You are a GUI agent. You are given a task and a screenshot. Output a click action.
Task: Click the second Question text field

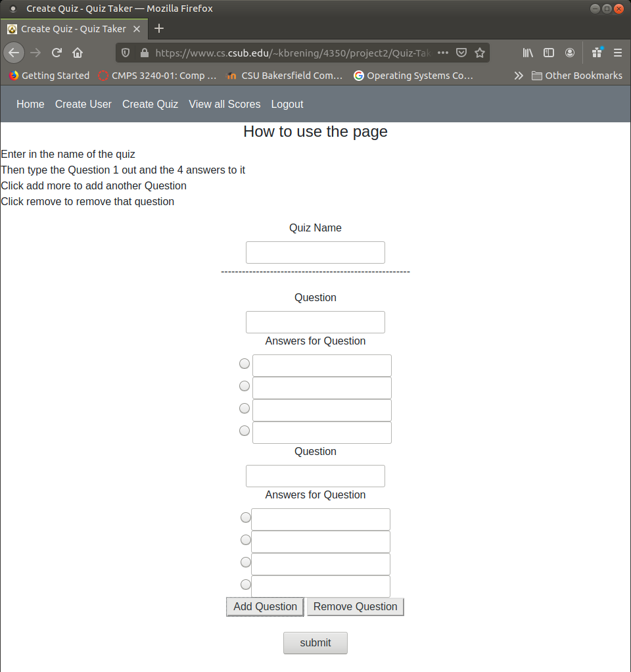pyautogui.click(x=315, y=476)
